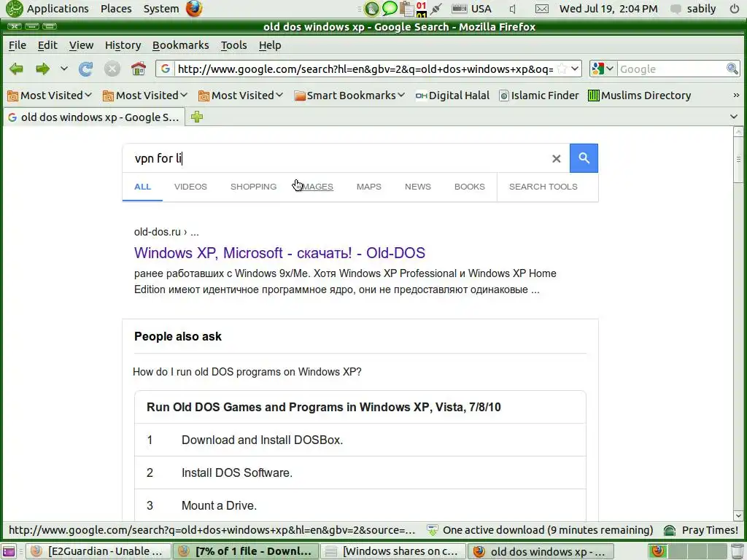Open the Applications menu in the top panel

pyautogui.click(x=57, y=9)
